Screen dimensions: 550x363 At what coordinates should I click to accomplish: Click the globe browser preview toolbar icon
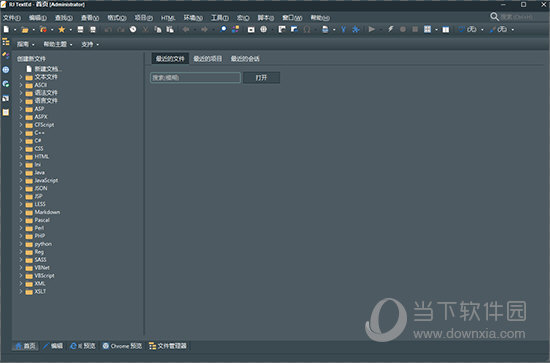[x=263, y=29]
